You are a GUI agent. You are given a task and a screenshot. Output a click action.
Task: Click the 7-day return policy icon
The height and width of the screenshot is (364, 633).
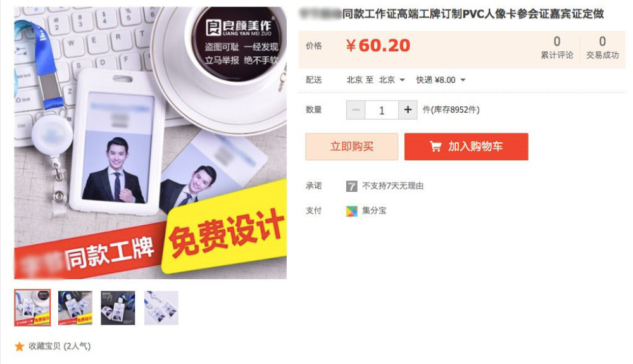351,186
